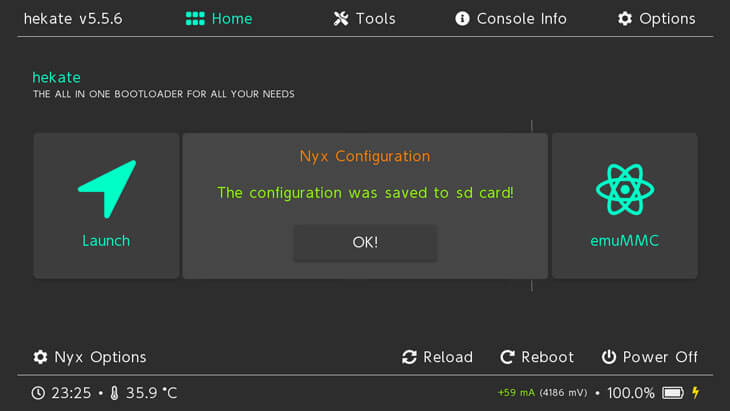Click the charging lightning bolt icon

point(696,393)
